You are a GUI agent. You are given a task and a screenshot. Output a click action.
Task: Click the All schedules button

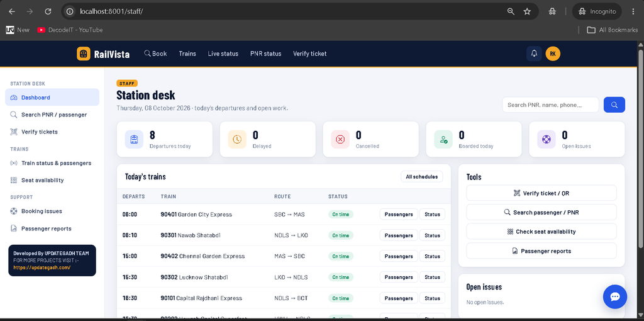[422, 177]
